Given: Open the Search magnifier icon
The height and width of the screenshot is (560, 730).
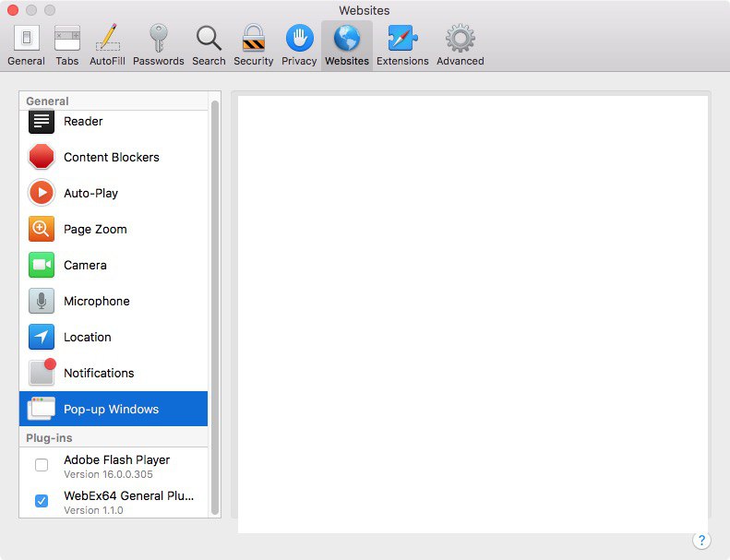Looking at the screenshot, I should (x=209, y=38).
